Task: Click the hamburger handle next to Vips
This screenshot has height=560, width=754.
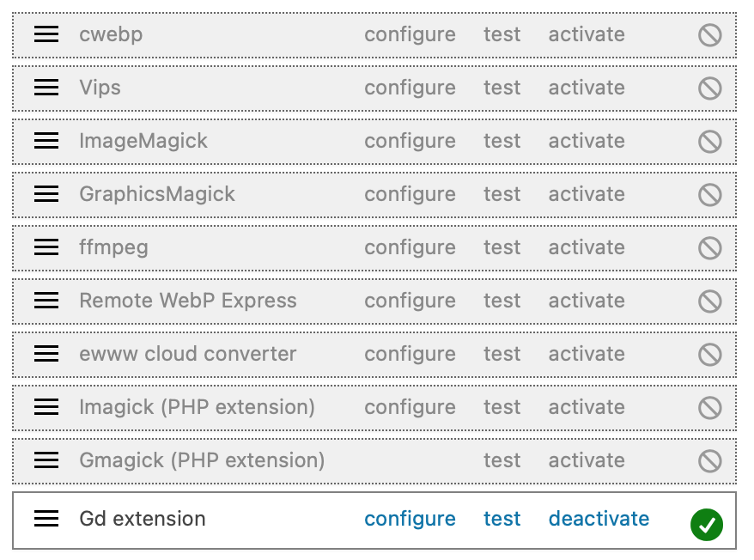Action: (46, 88)
